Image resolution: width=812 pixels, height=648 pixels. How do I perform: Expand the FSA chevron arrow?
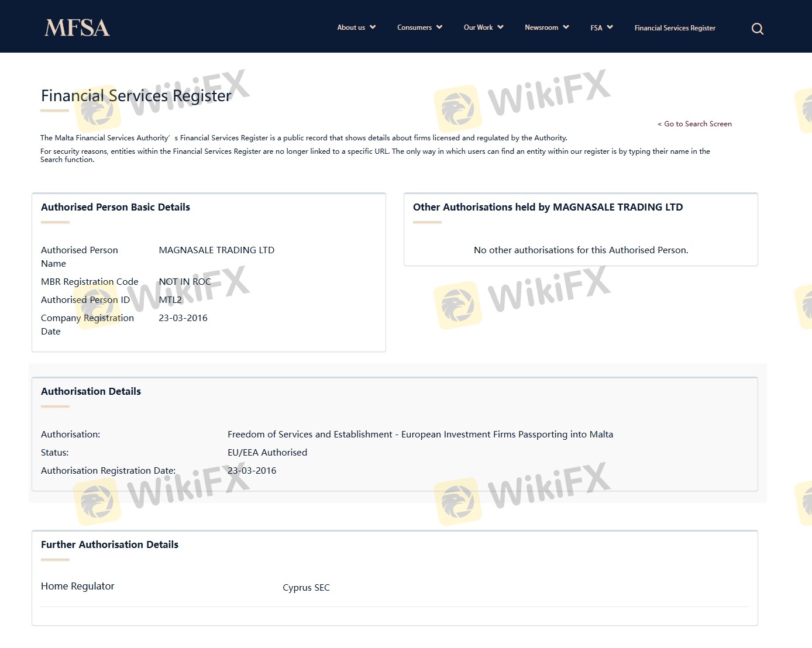pos(610,27)
